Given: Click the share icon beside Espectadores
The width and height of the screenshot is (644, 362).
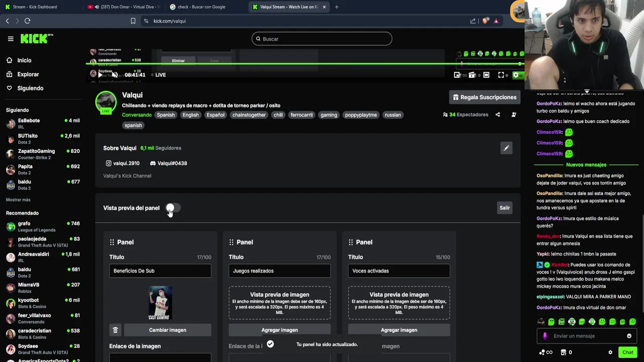Looking at the screenshot, I should tap(498, 115).
